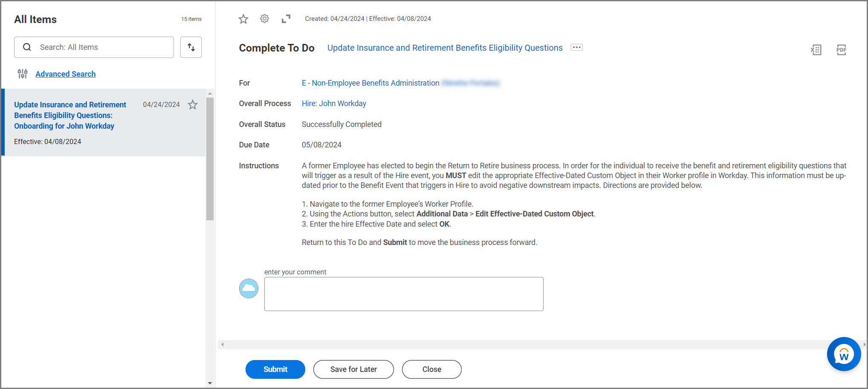Click the user cloud avatar

249,288
